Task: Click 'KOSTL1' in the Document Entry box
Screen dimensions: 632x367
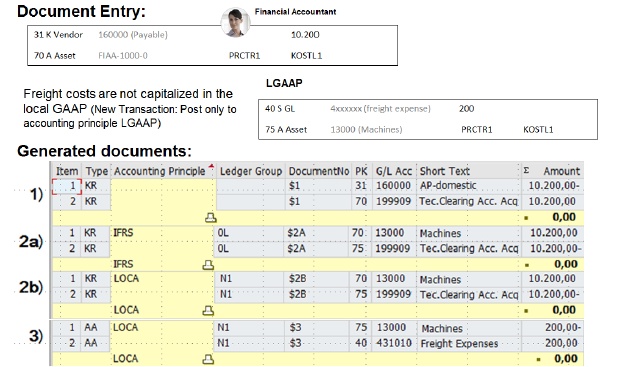Action: [x=306, y=56]
